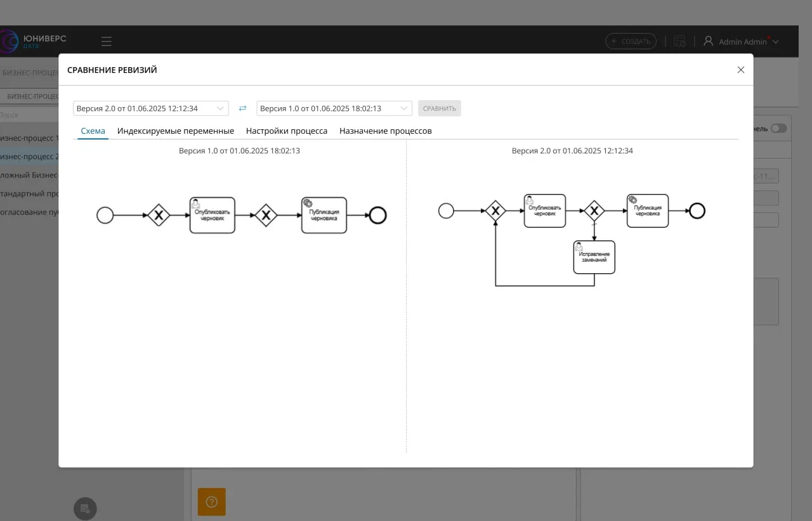This screenshot has width=812, height=521.
Task: Expand the Admin Admin account menu
Action: tap(774, 42)
